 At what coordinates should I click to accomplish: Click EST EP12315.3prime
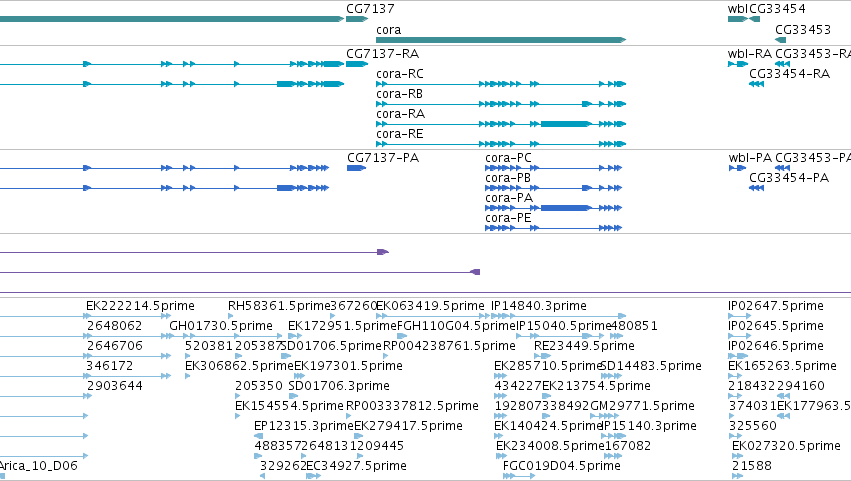click(303, 427)
